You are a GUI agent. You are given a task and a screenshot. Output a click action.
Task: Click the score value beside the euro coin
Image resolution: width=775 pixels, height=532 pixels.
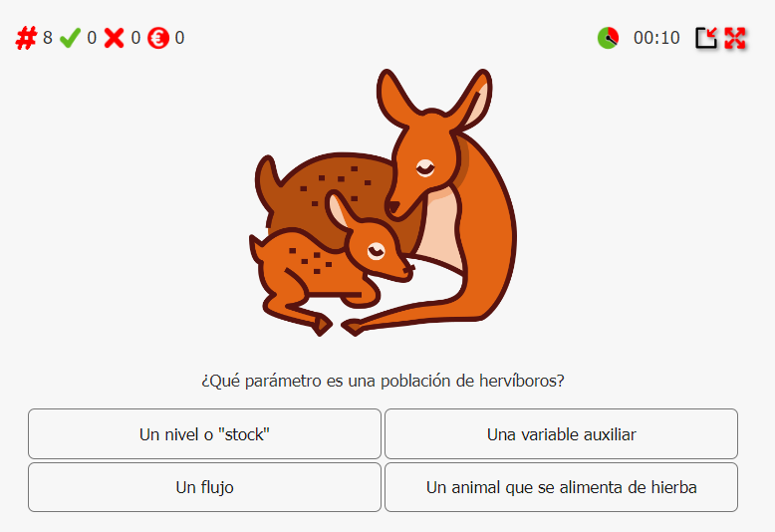pos(180,38)
